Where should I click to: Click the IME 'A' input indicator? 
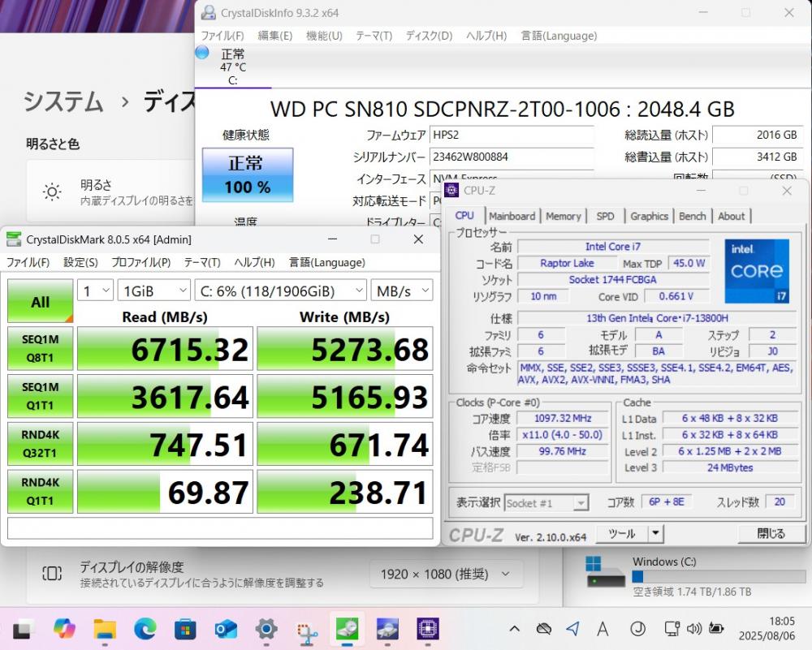[x=603, y=629]
